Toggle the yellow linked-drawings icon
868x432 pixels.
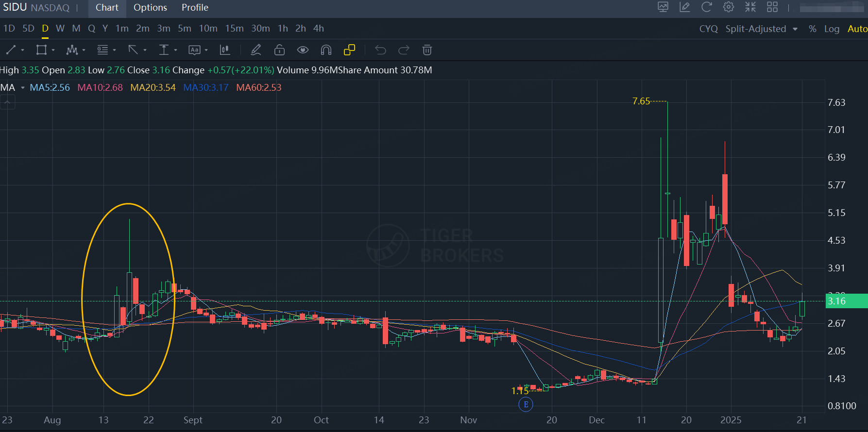point(349,50)
